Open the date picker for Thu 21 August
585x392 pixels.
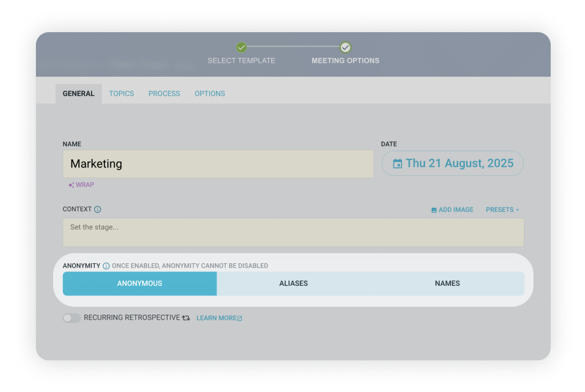pos(453,164)
